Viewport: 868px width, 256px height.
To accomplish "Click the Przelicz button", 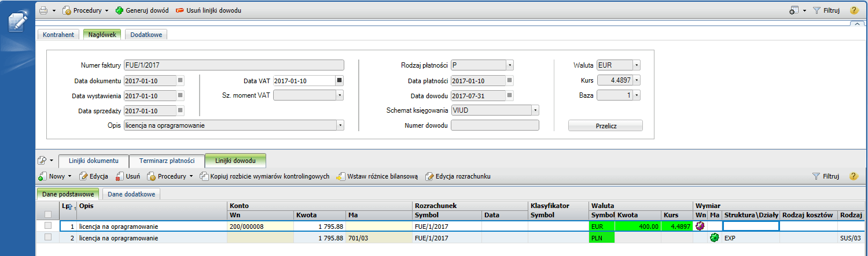I will pos(605,125).
